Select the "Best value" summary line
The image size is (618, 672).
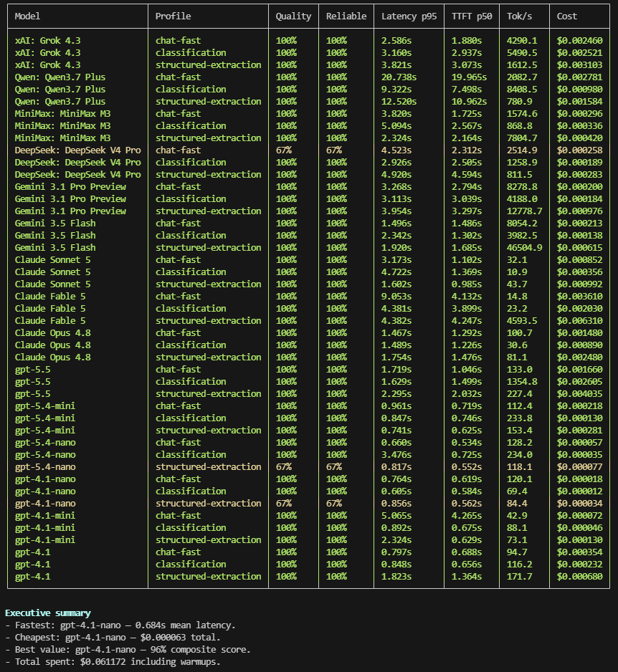click(128, 649)
